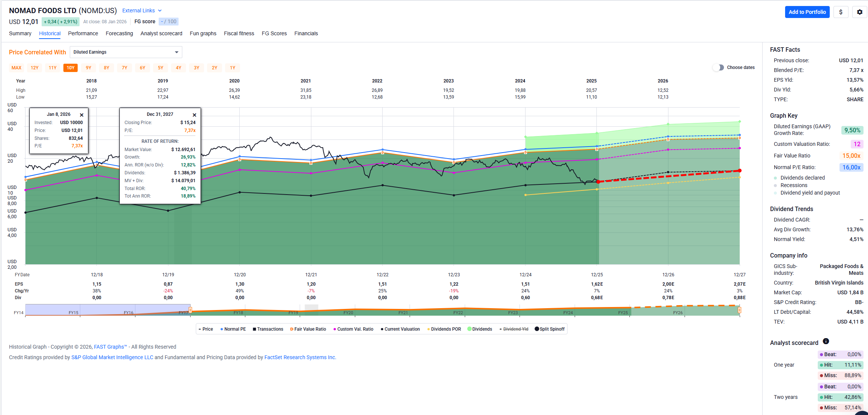Enable the struck-through Dividend Yld legend item
The image size is (868, 415).
pyautogui.click(x=515, y=329)
